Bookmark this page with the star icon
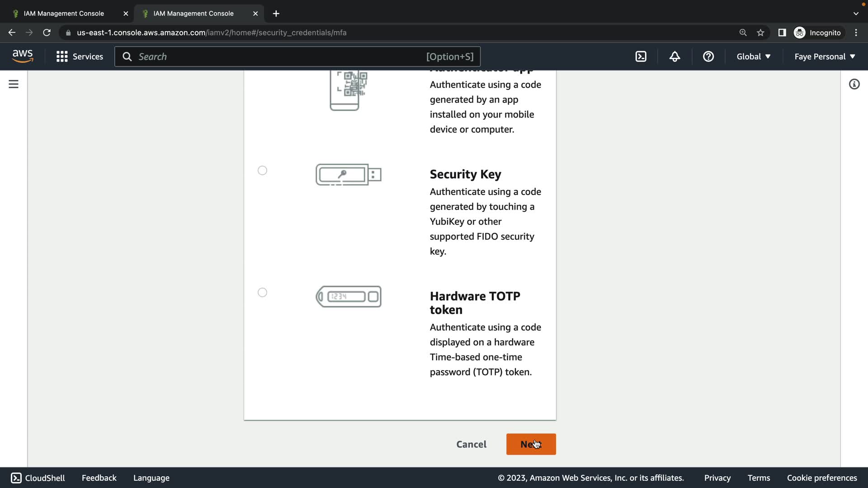The height and width of the screenshot is (488, 868). [760, 33]
